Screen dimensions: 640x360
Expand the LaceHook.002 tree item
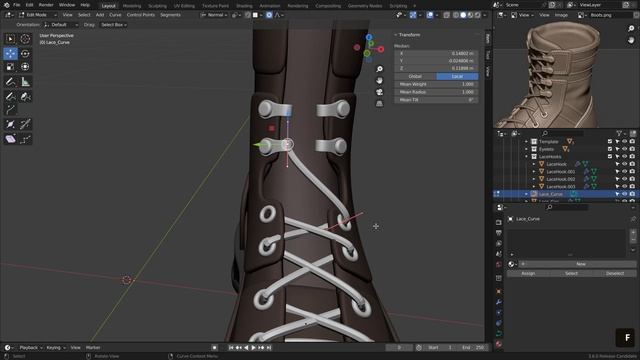(x=534, y=179)
